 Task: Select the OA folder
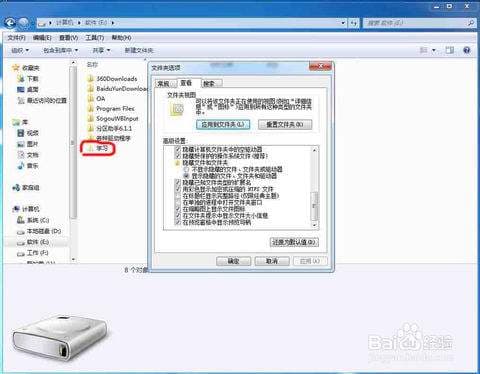(96, 99)
